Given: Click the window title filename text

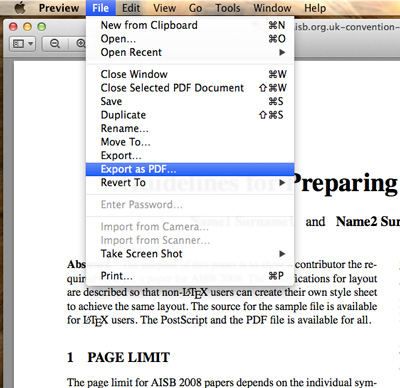Looking at the screenshot, I should pyautogui.click(x=346, y=27).
